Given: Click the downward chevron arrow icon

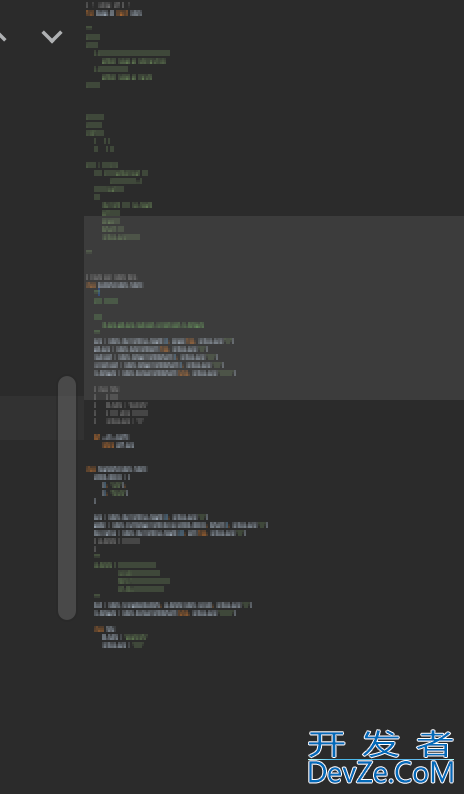Looking at the screenshot, I should point(52,37).
